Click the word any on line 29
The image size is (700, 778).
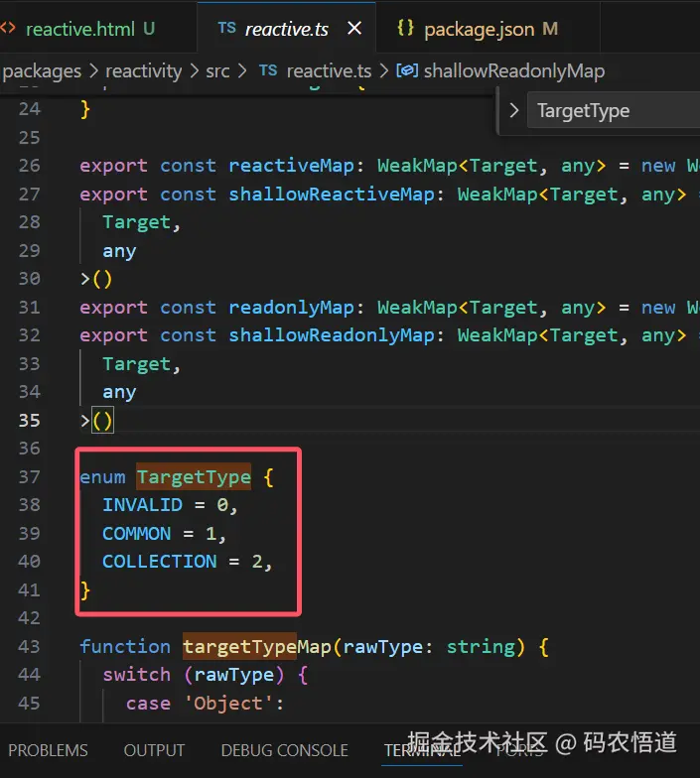click(119, 251)
